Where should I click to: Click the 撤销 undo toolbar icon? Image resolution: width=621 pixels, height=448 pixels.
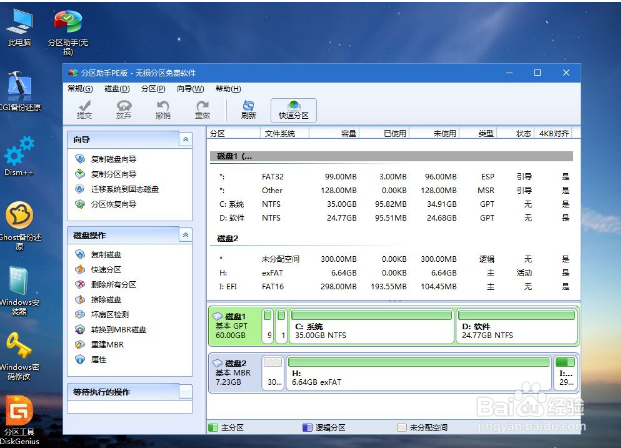point(163,110)
